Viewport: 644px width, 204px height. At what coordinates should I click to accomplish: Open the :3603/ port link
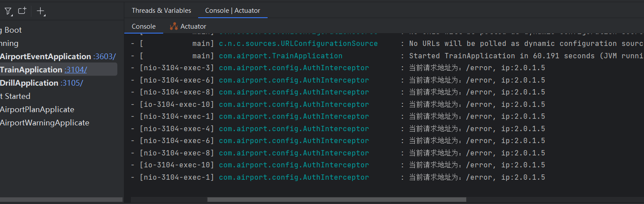click(104, 57)
